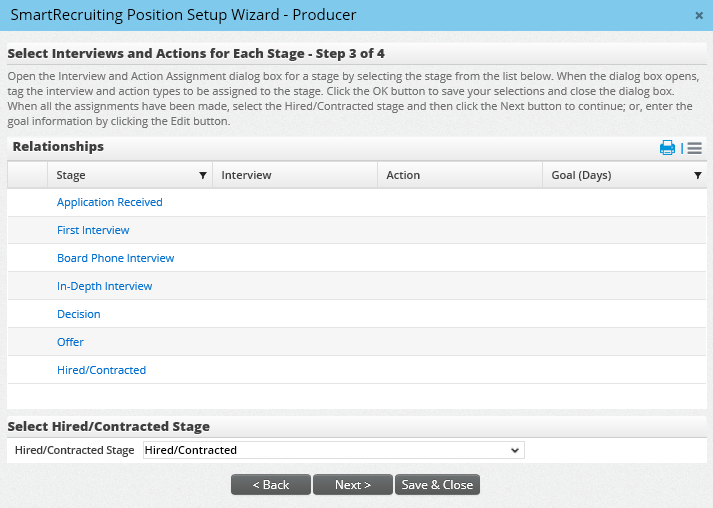Click the Save & Close button
Viewport: 713px width, 508px height.
(437, 485)
